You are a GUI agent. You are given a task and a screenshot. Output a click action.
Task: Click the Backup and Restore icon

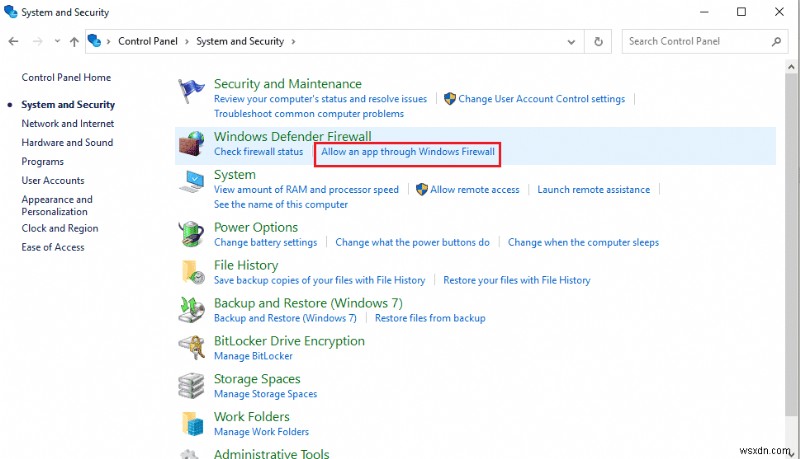191,310
